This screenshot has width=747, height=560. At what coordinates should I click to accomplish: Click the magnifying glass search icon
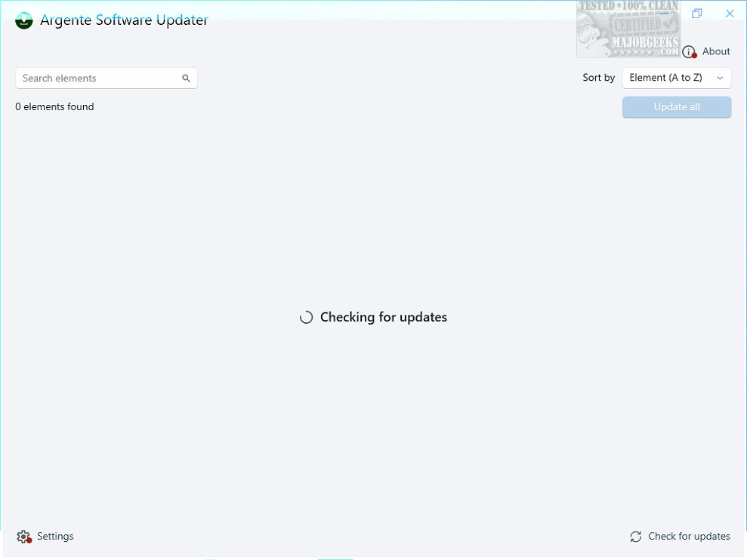click(x=186, y=78)
